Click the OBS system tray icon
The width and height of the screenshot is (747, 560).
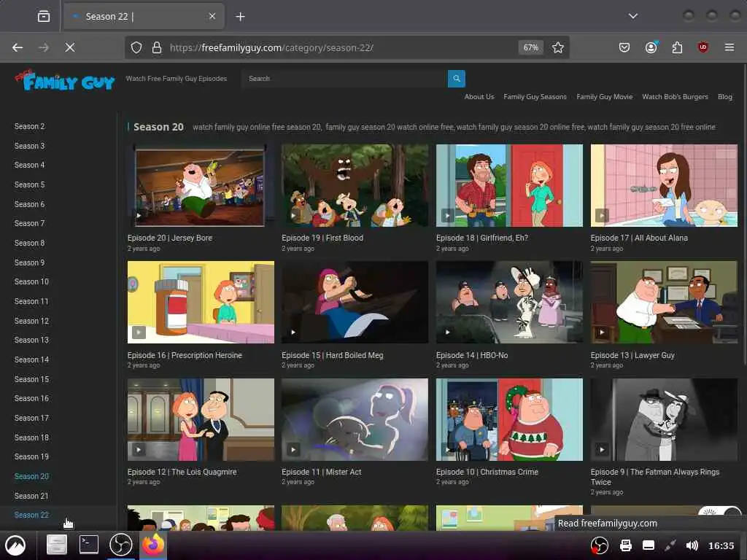pyautogui.click(x=600, y=545)
